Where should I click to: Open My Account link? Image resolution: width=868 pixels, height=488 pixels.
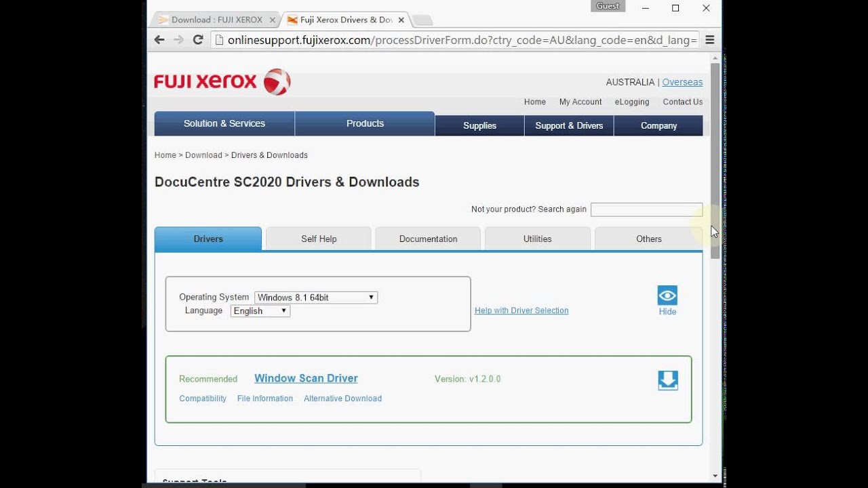pyautogui.click(x=580, y=102)
